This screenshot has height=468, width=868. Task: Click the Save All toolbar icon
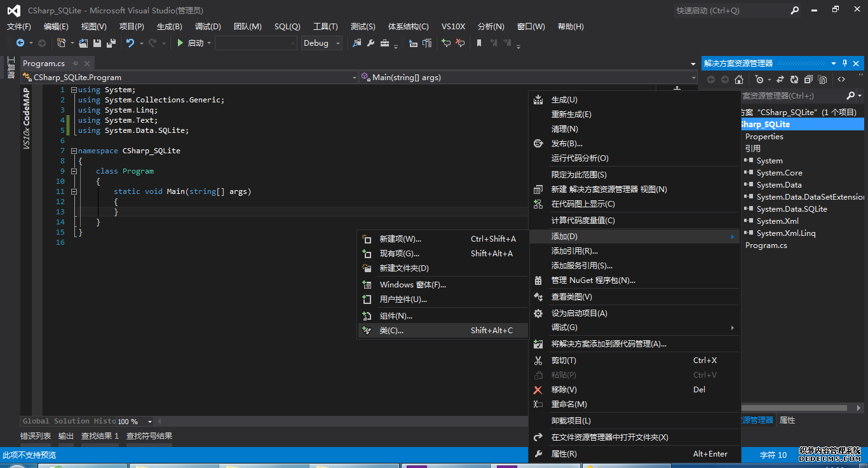[x=111, y=43]
